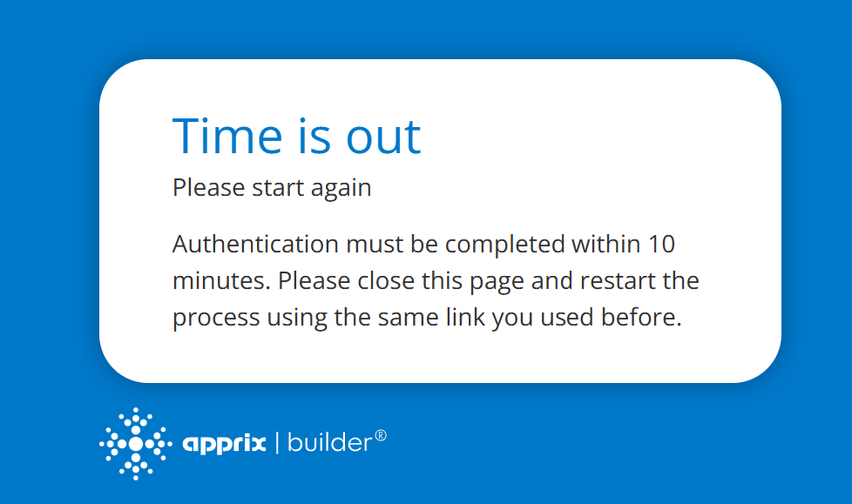Screen dimensions: 852x504
Task: Click the Please start again subtitle
Action: point(272,187)
